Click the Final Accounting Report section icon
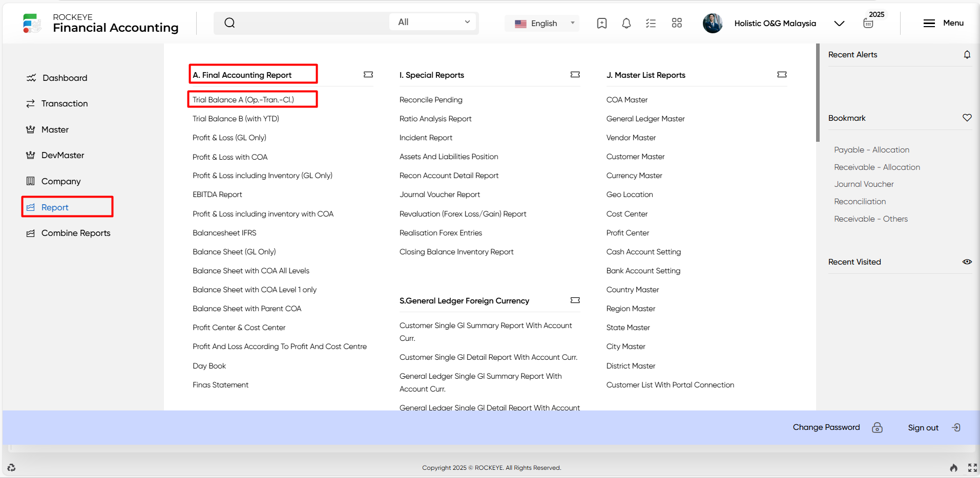Image resolution: width=980 pixels, height=478 pixels. point(368,75)
